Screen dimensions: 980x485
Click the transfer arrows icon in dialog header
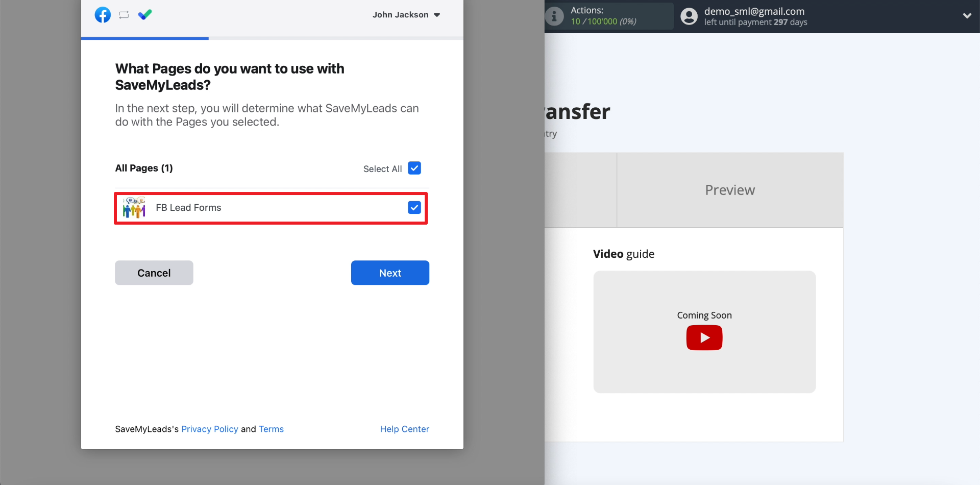[124, 15]
